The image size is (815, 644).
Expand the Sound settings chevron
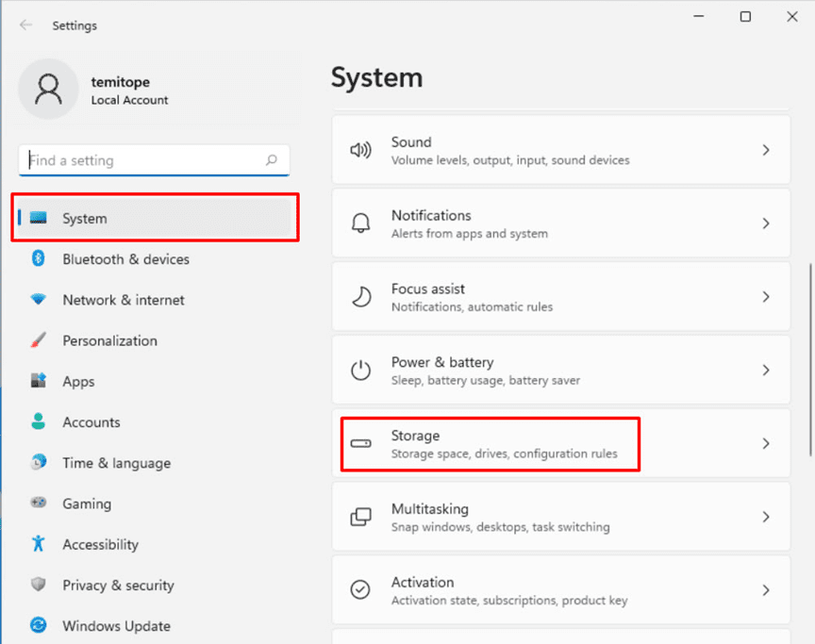(766, 151)
